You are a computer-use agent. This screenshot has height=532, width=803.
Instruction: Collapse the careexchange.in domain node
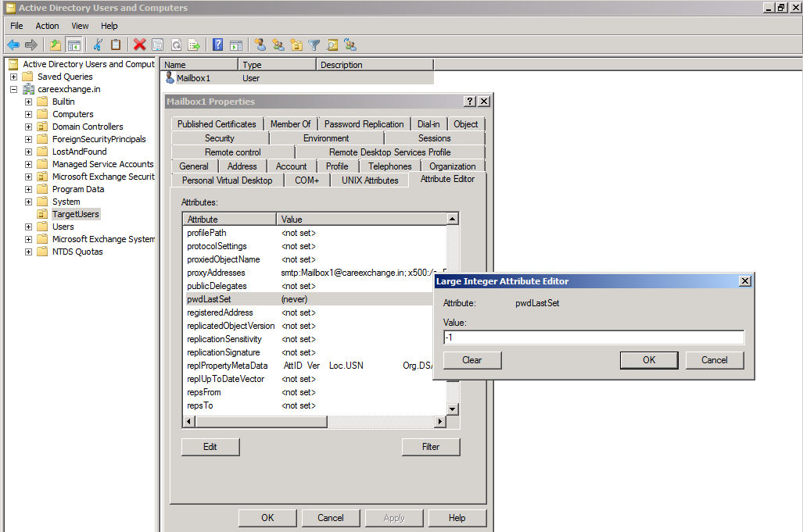pyautogui.click(x=14, y=89)
